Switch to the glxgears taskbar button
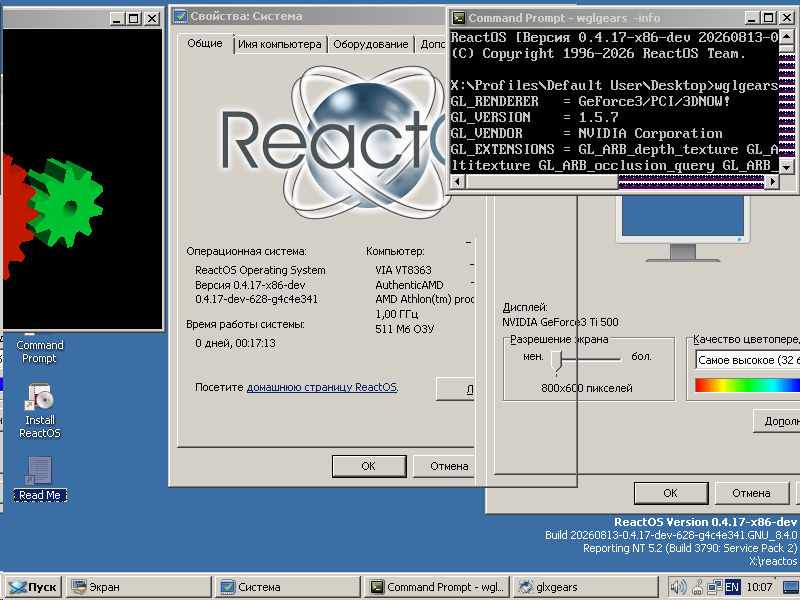 click(x=586, y=587)
